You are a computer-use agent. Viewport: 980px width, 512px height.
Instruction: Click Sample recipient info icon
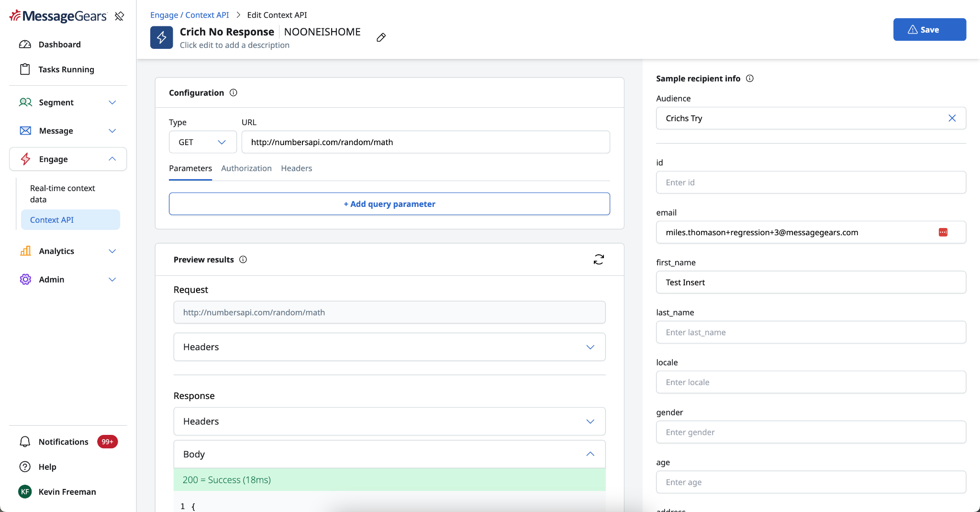(x=750, y=79)
